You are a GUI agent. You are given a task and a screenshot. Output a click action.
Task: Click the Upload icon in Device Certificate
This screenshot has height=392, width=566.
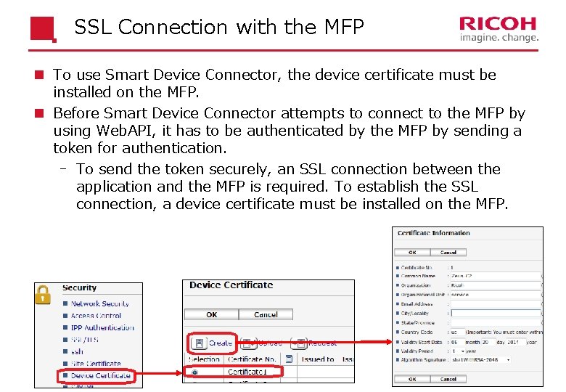(x=248, y=343)
